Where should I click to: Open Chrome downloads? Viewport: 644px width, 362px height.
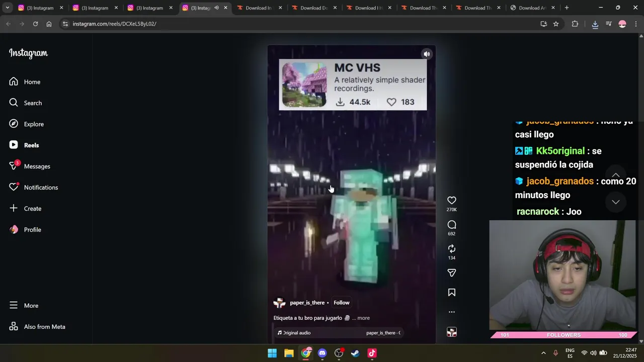pyautogui.click(x=595, y=24)
